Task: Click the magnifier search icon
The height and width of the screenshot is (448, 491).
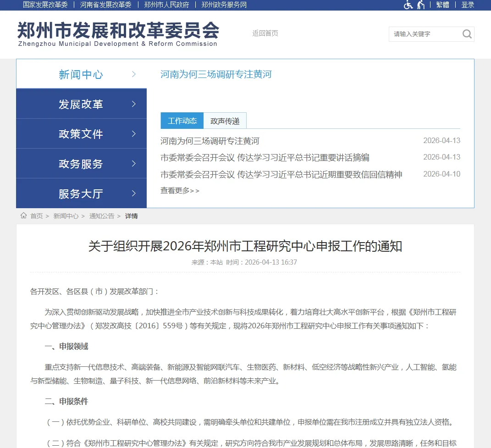Action: coord(467,34)
